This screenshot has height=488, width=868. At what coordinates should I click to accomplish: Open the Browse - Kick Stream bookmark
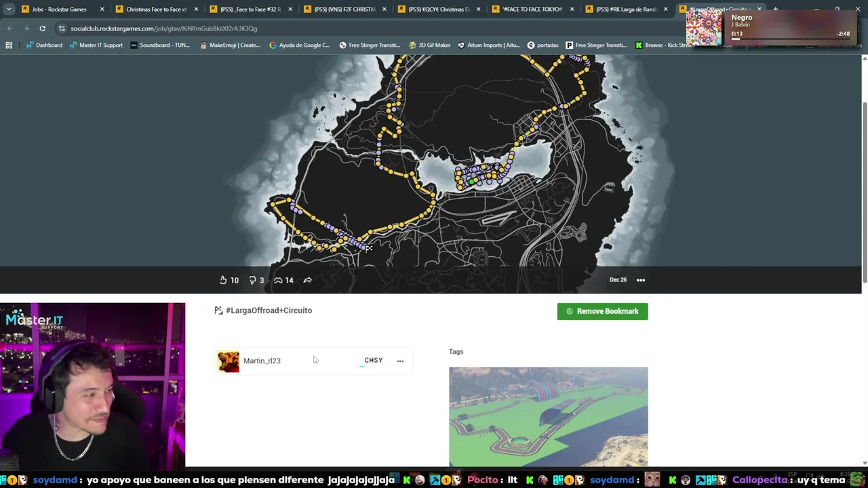pyautogui.click(x=663, y=45)
